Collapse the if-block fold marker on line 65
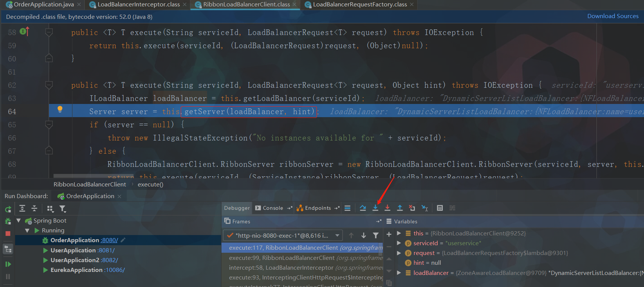 pos(49,124)
